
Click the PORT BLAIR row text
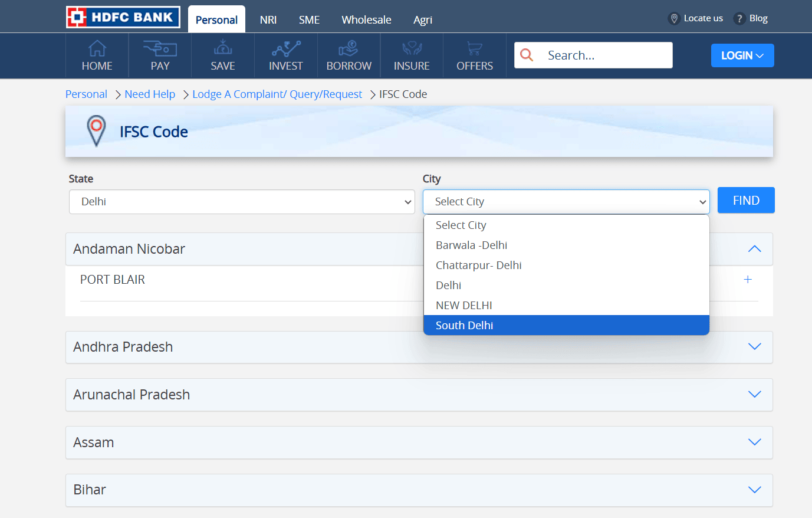click(x=113, y=280)
